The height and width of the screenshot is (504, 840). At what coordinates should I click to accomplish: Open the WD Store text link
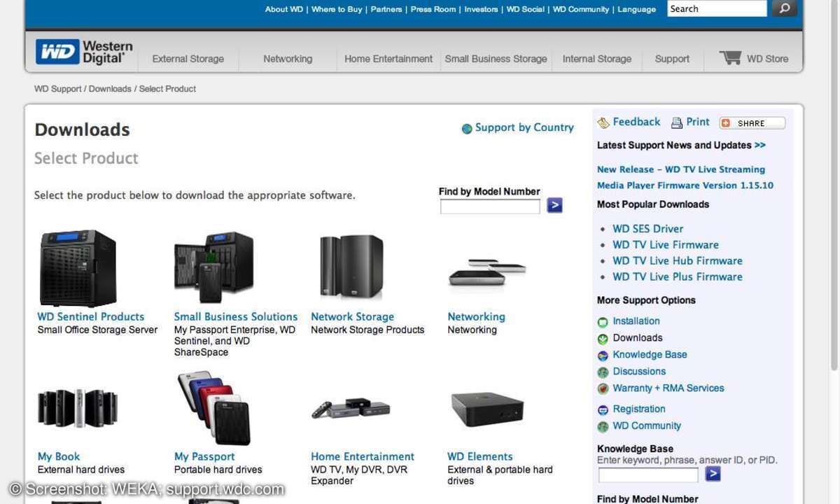pyautogui.click(x=767, y=59)
